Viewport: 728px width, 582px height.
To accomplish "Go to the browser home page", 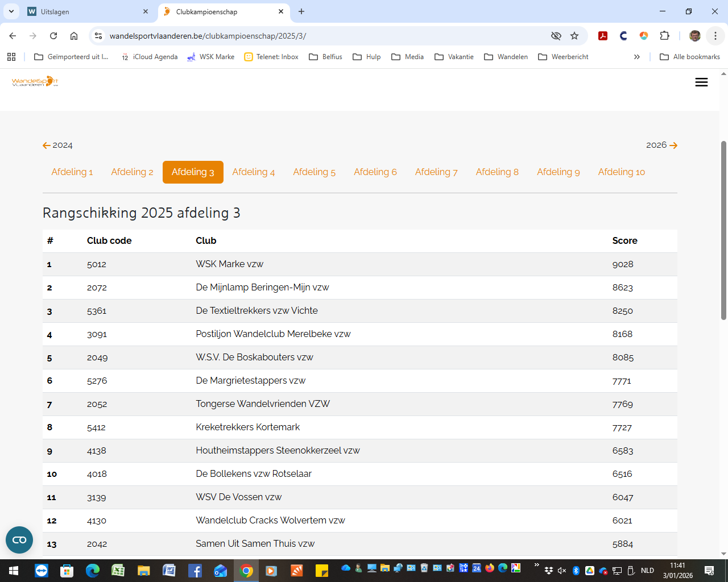I will [74, 36].
